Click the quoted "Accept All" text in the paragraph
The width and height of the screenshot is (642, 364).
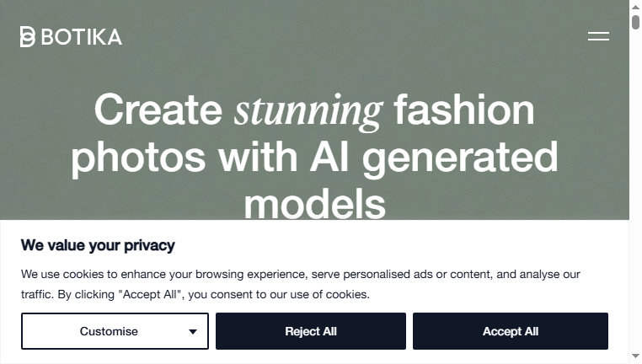(149, 294)
